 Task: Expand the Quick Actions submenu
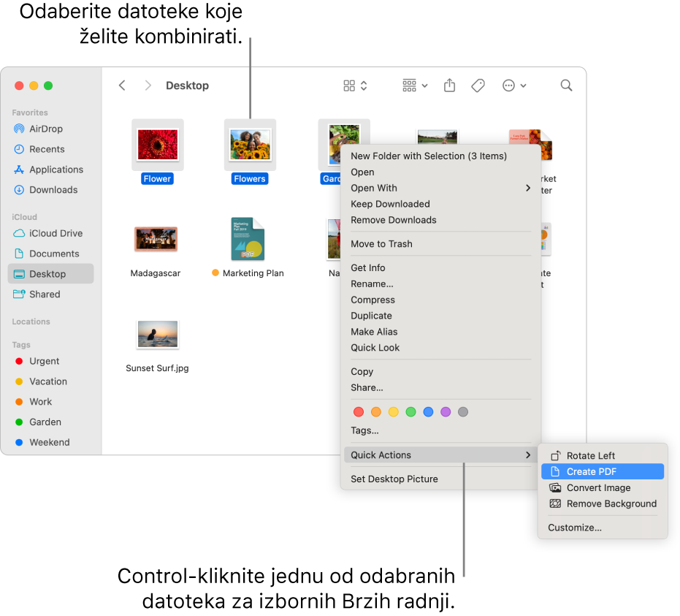click(x=440, y=455)
